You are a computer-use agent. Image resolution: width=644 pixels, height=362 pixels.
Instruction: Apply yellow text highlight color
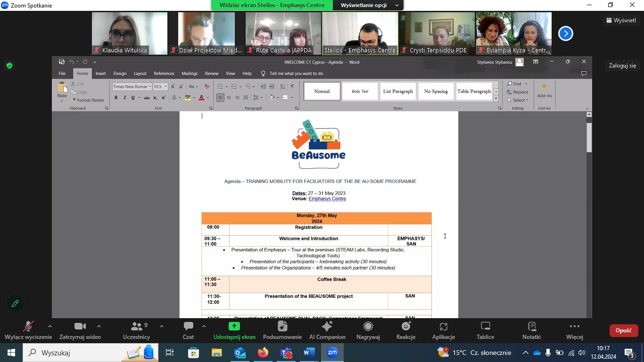click(188, 98)
